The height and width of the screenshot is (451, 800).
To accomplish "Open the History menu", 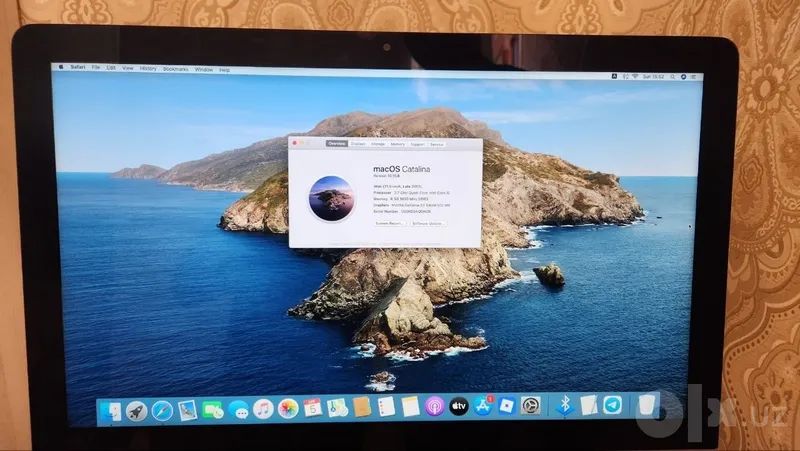I will pos(148,68).
